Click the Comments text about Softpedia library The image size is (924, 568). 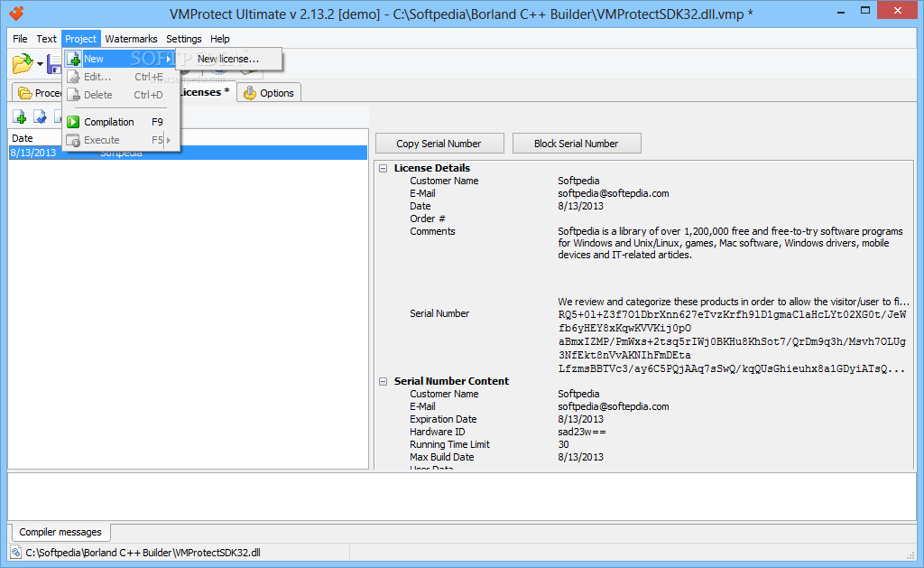point(731,243)
